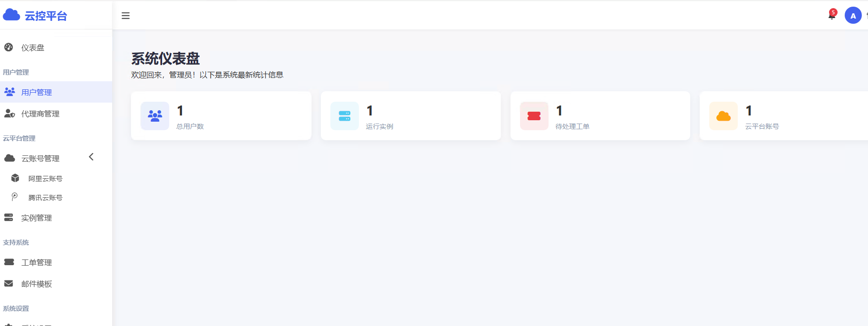
Task: Select 腾讯云账号 submenu item
Action: tap(45, 198)
